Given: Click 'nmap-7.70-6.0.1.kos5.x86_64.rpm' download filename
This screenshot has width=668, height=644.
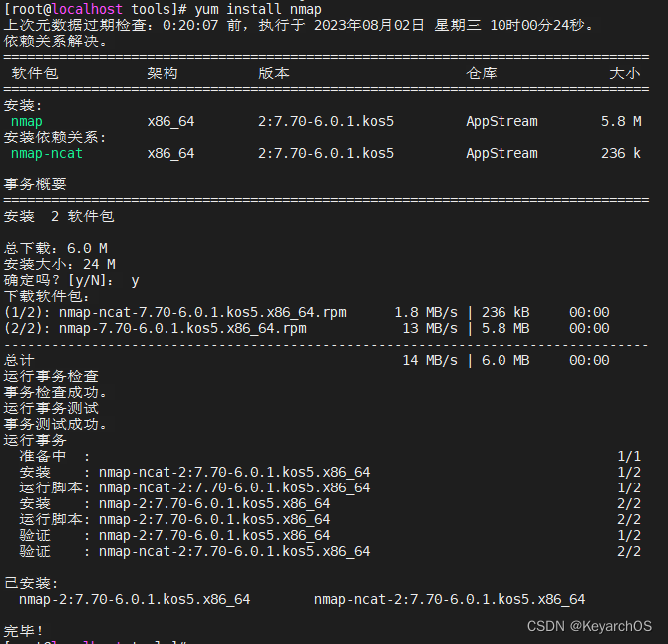Looking at the screenshot, I should (182, 328).
